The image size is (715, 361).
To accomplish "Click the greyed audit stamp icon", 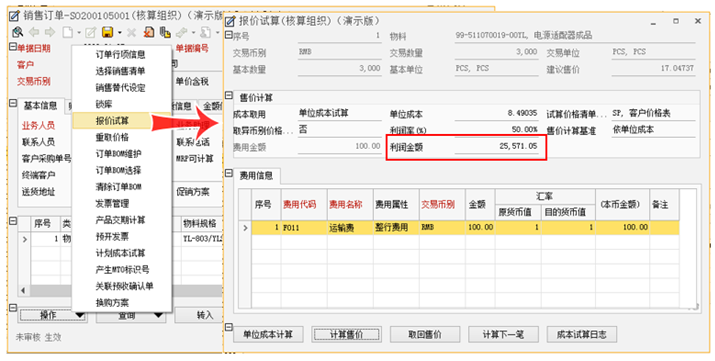I will [x=182, y=32].
